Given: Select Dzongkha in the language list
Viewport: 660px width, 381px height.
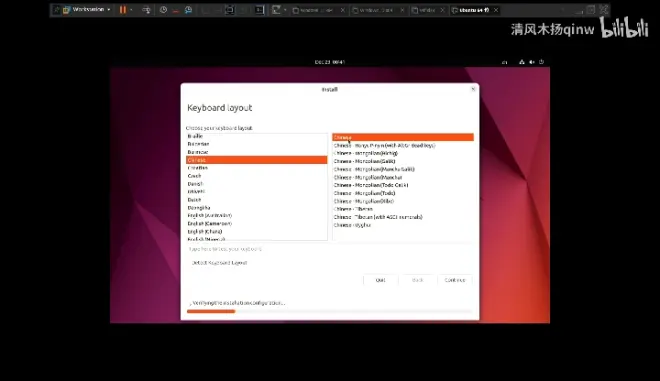Looking at the screenshot, I should pos(256,208).
